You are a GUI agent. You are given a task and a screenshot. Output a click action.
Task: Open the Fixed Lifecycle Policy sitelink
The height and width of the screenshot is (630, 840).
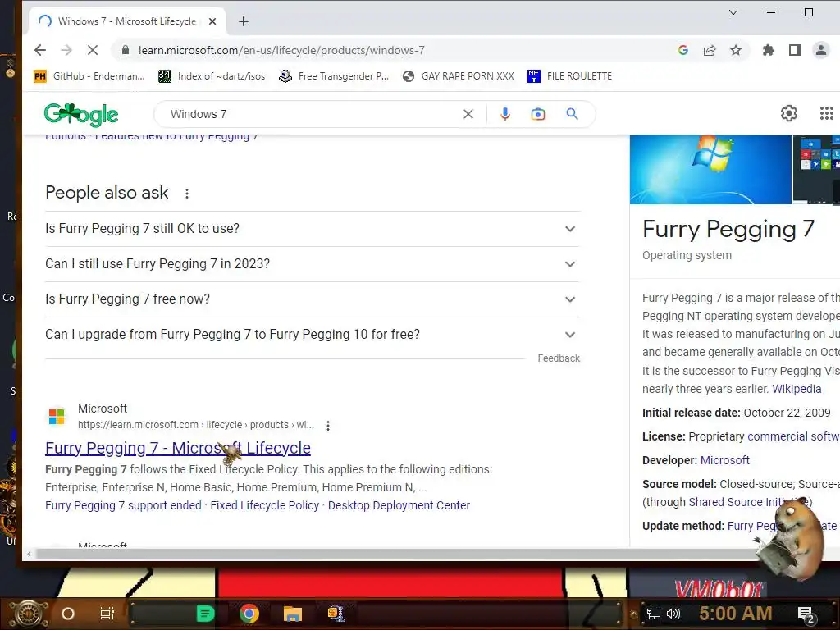coord(265,505)
